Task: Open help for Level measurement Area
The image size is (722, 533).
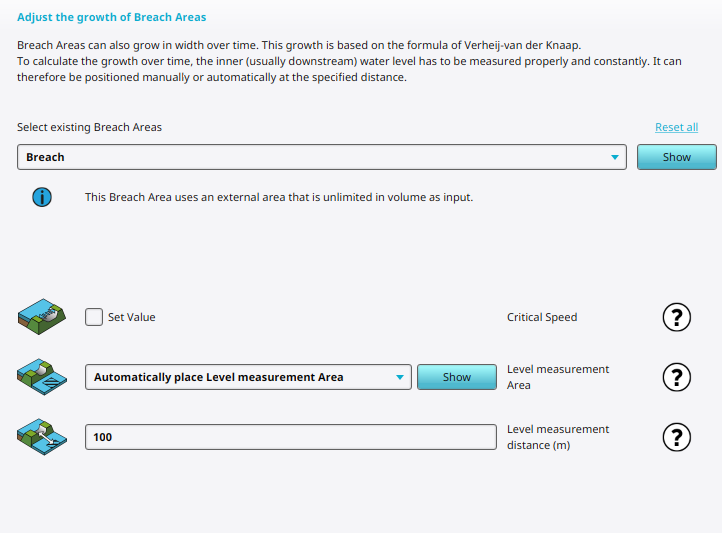Action: tap(677, 377)
